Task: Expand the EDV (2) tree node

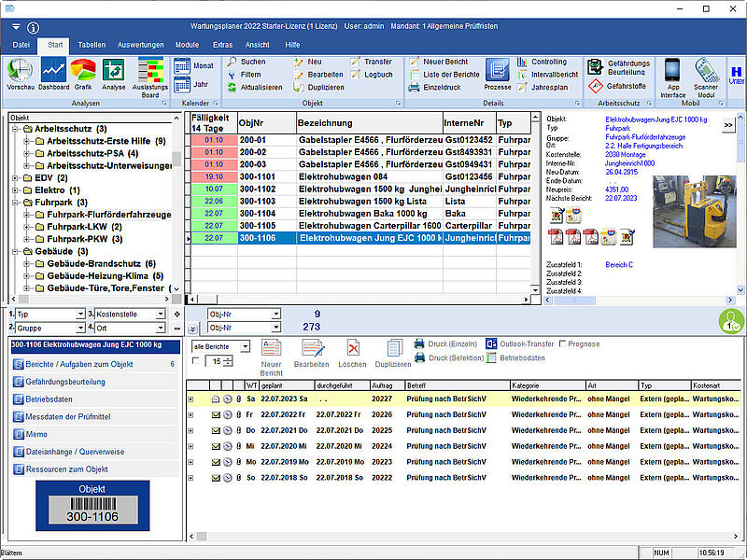Action: pyautogui.click(x=15, y=178)
